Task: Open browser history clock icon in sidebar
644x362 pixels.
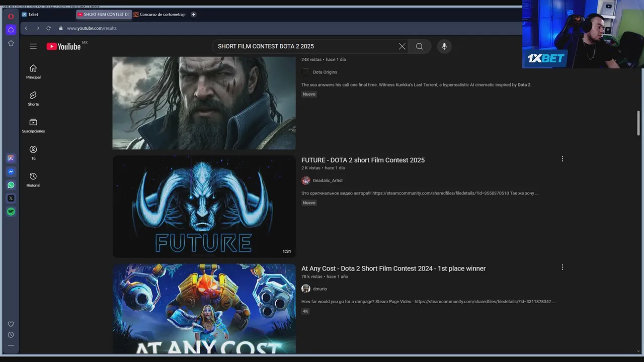Action: click(11, 335)
